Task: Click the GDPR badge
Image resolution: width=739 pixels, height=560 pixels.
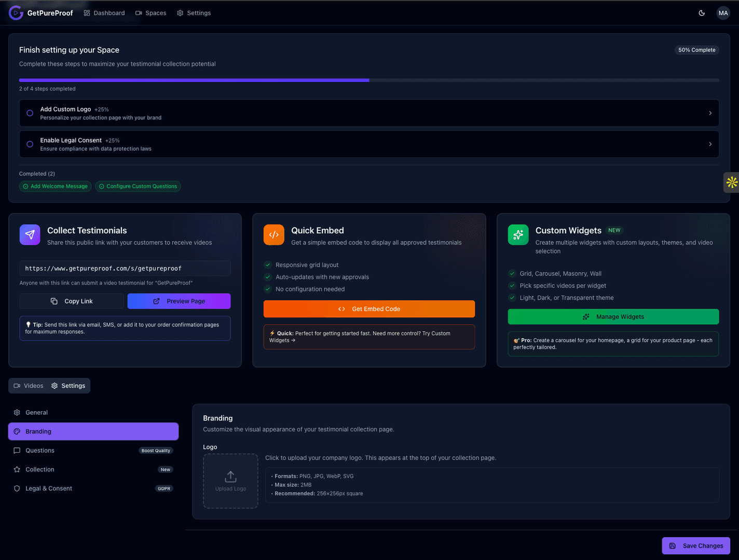Action: pyautogui.click(x=164, y=488)
